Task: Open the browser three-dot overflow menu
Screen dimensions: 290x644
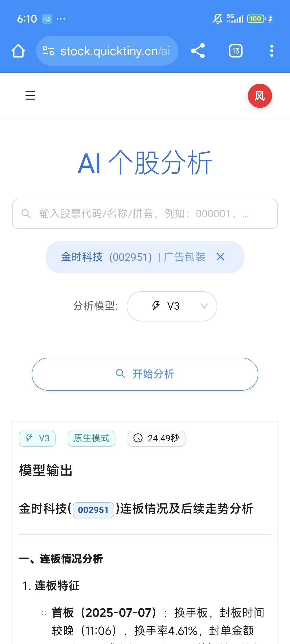Action: coord(271,51)
